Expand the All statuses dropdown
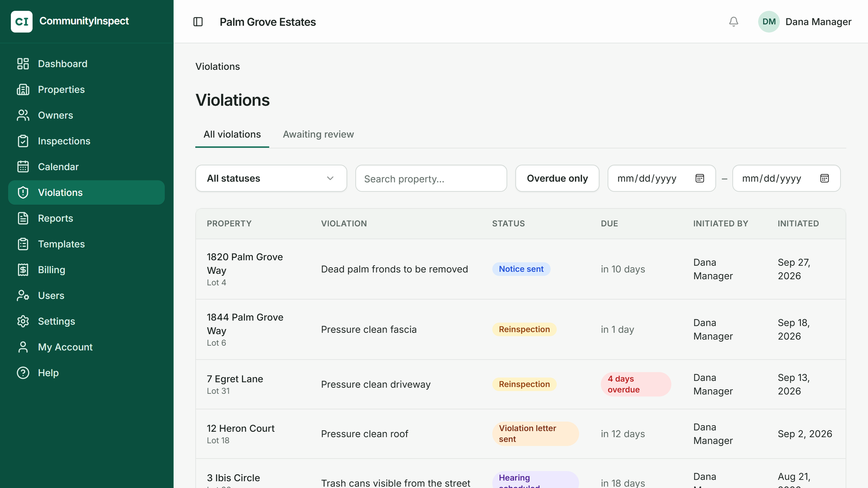 (271, 178)
